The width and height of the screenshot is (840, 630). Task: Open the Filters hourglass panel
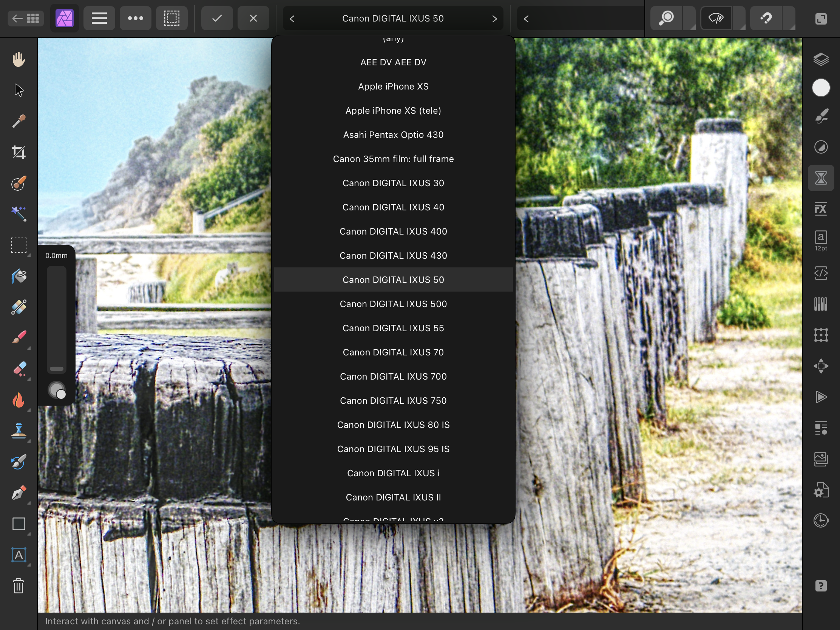click(x=821, y=178)
